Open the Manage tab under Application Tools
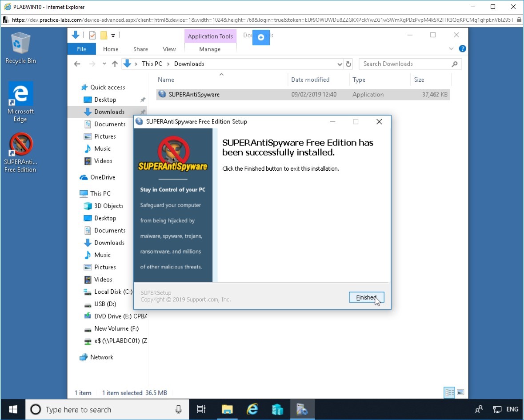The image size is (524, 420). click(x=210, y=49)
